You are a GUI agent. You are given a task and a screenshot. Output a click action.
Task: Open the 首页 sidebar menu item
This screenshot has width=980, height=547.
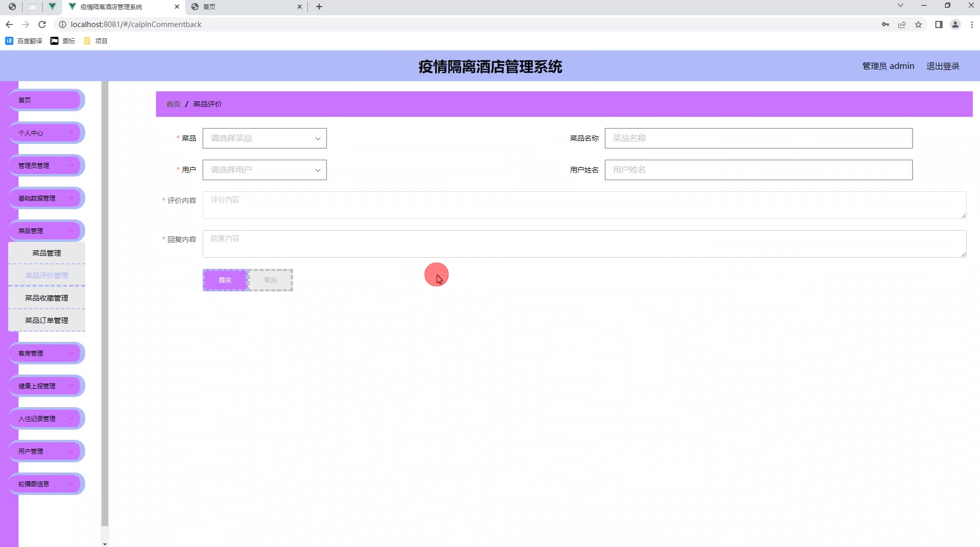(46, 100)
